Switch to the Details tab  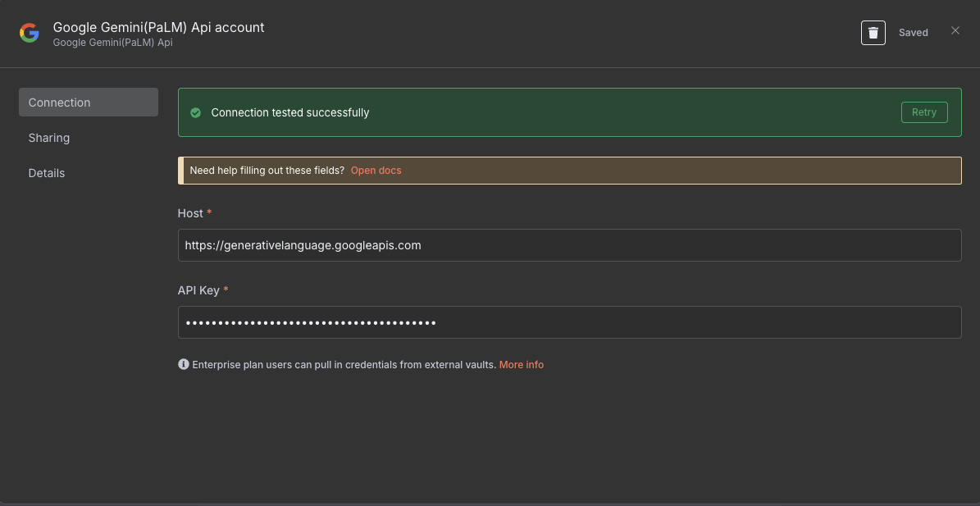46,173
